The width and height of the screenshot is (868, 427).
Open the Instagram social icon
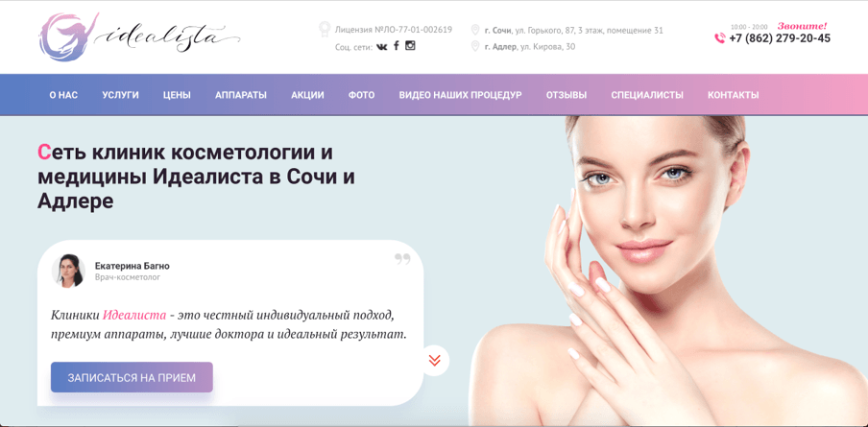click(410, 46)
